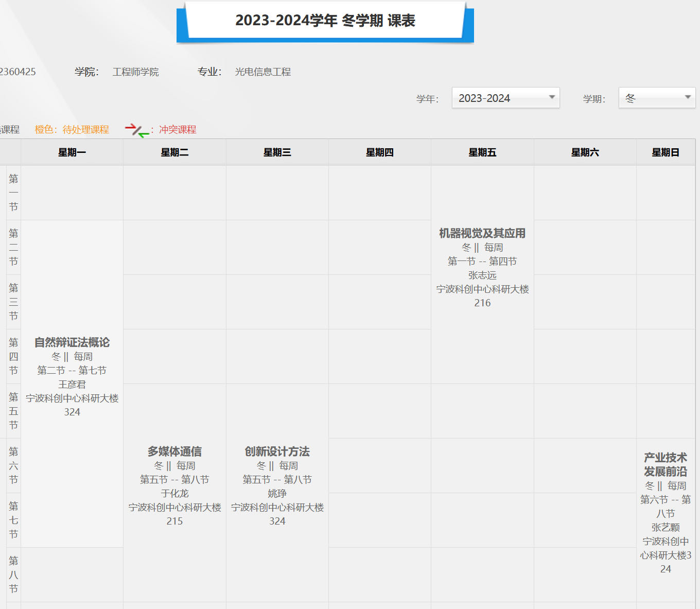The height and width of the screenshot is (609, 700).
Task: Click the 光电信息工程 major name
Action: [263, 72]
